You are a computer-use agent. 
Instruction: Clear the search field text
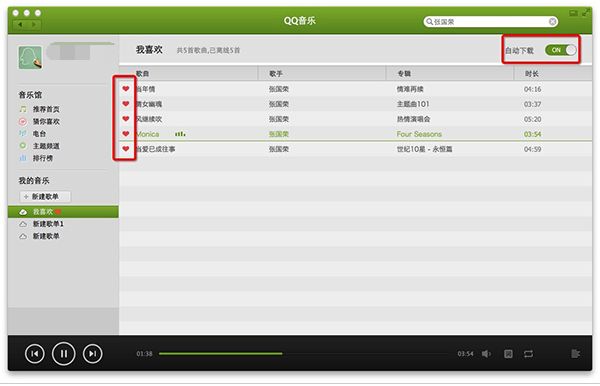pos(552,22)
